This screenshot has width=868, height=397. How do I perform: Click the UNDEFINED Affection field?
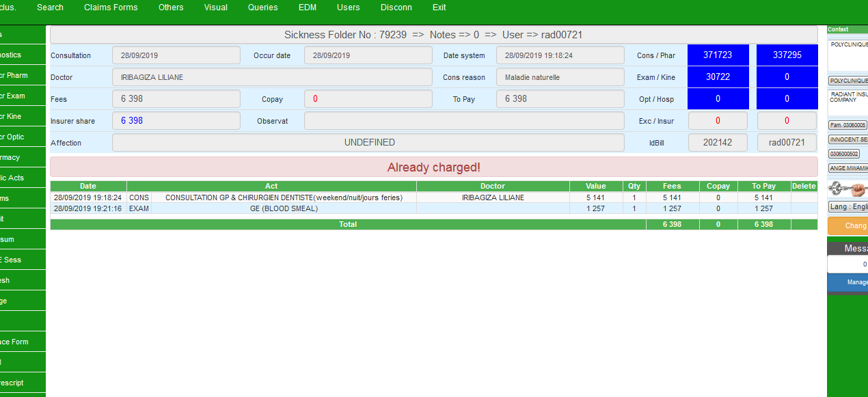tap(368, 143)
